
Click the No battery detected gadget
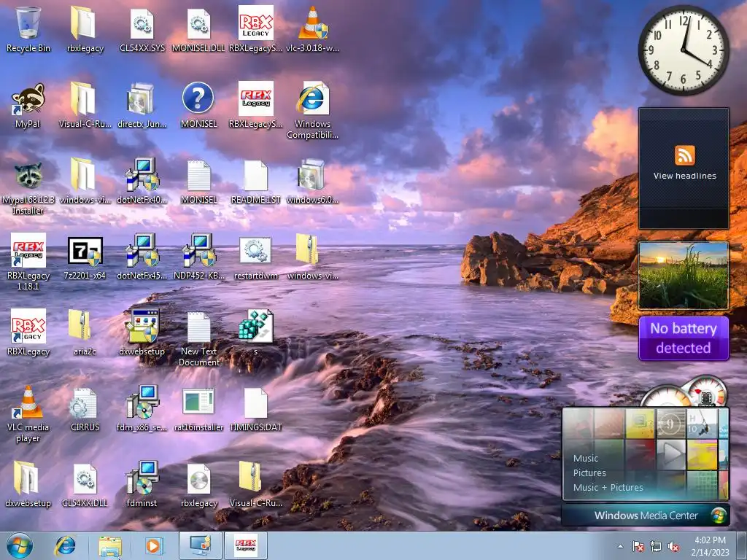coord(684,338)
